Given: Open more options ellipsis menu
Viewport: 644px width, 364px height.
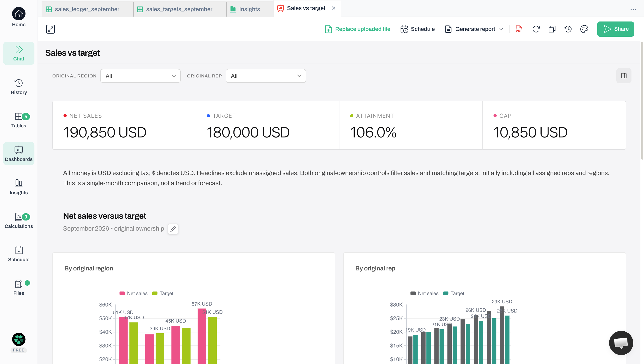Looking at the screenshot, I should (633, 9).
